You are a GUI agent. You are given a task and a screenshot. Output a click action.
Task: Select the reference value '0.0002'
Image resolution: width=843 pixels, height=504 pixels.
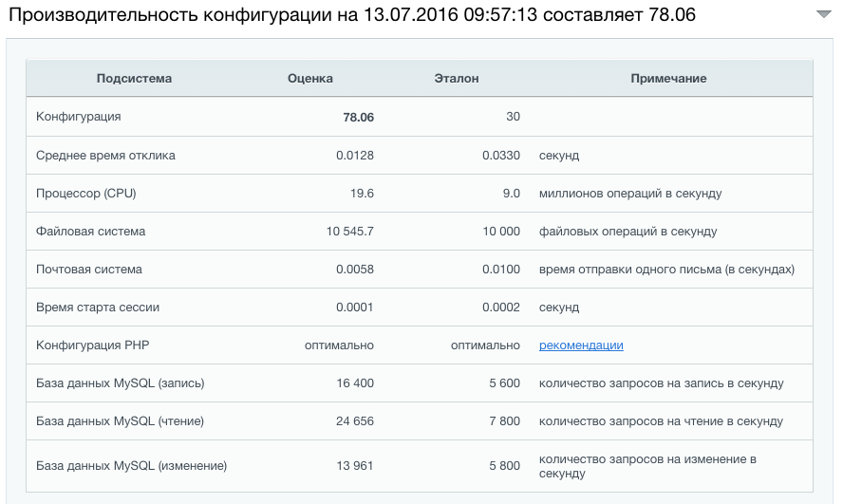pos(501,308)
